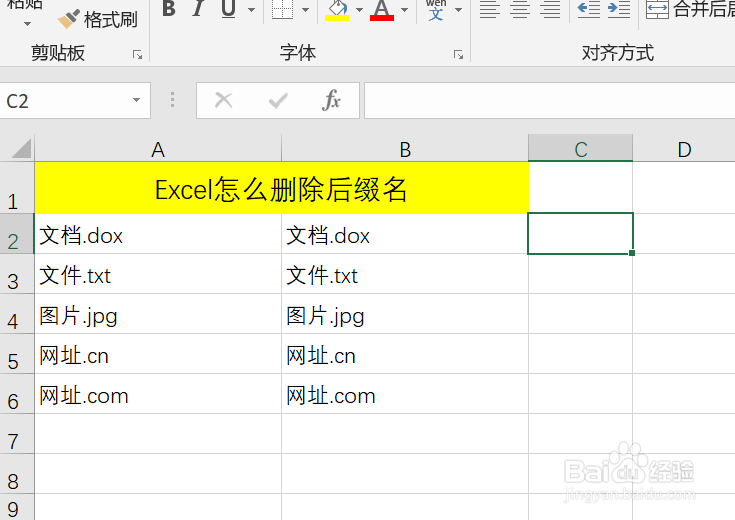Apply yellow fill color bucket

(x=337, y=9)
